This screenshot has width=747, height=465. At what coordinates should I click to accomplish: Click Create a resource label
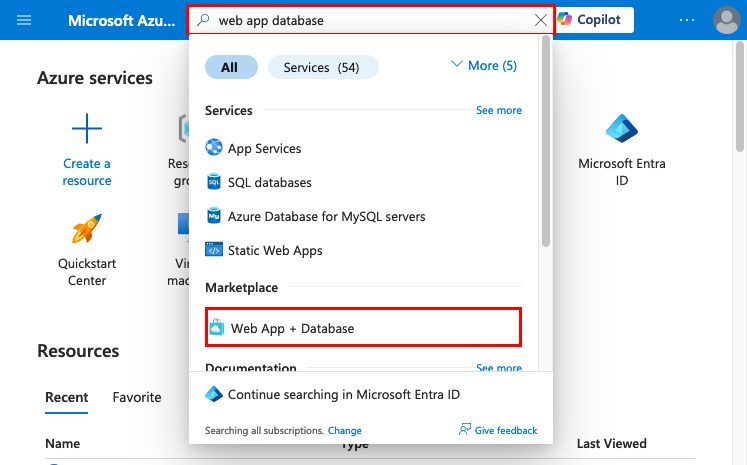pyautogui.click(x=87, y=172)
